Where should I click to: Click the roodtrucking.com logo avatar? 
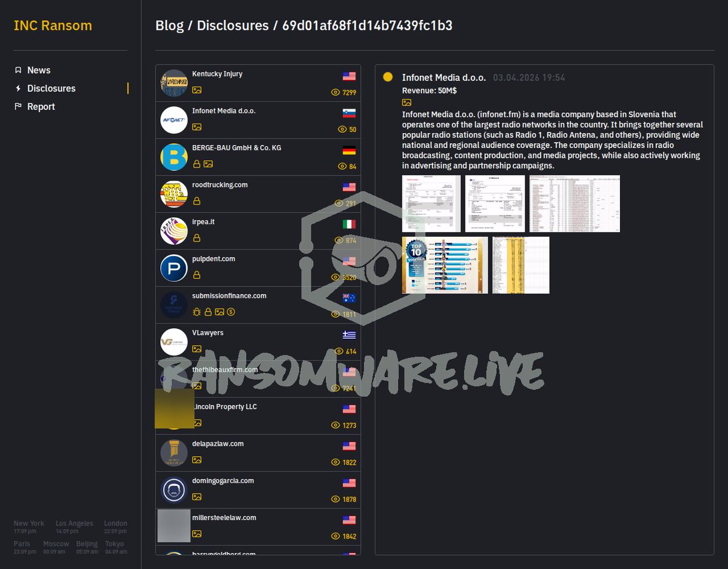174,194
